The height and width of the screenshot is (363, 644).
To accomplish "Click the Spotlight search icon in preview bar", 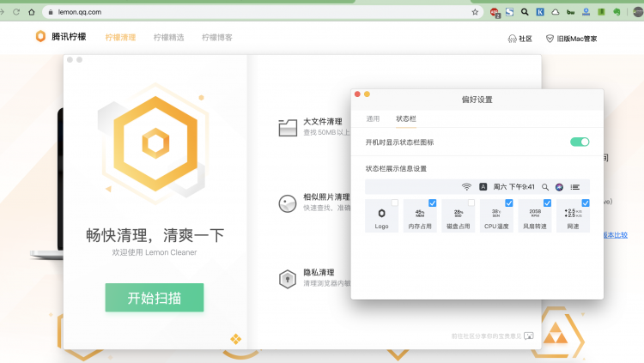I will pos(545,187).
